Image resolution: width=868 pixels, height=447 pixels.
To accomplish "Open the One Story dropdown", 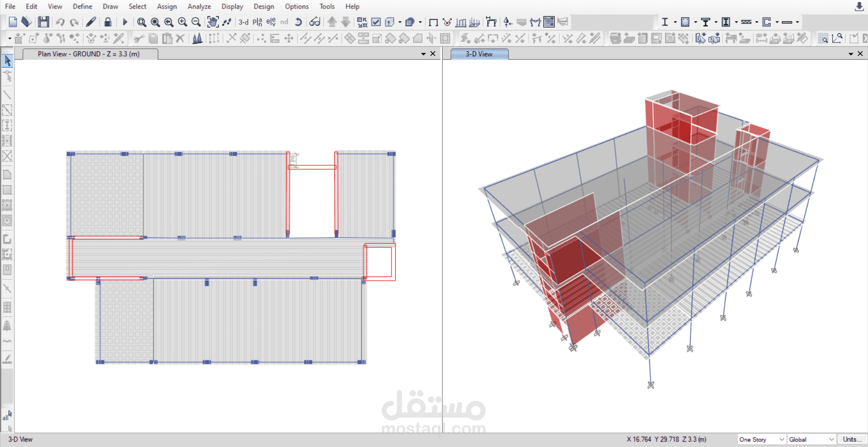I will tap(762, 439).
